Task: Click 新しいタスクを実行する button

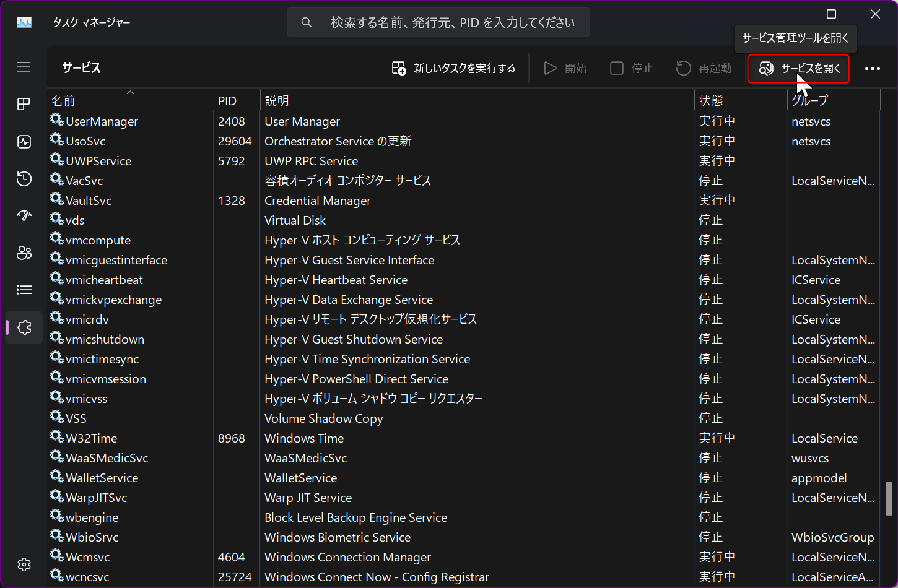Action: (x=453, y=68)
